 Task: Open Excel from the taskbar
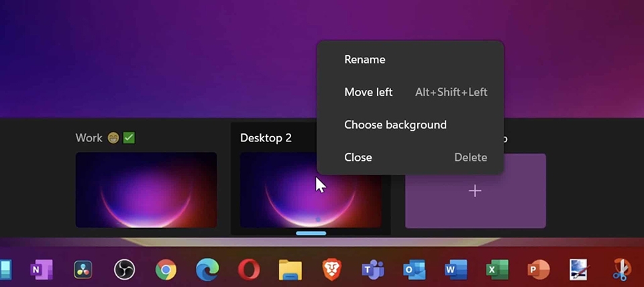497,270
